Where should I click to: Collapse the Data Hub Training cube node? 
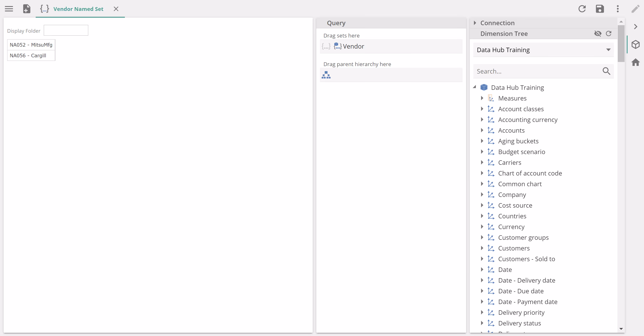pos(475,87)
